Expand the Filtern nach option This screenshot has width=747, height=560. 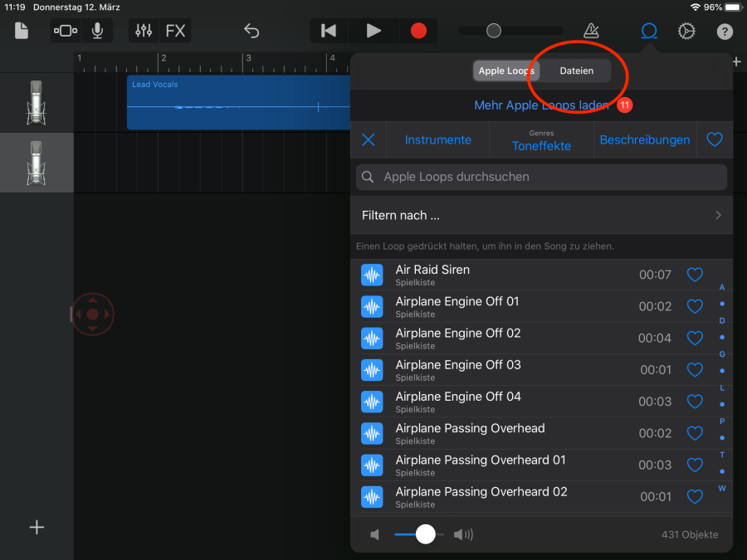[541, 215]
